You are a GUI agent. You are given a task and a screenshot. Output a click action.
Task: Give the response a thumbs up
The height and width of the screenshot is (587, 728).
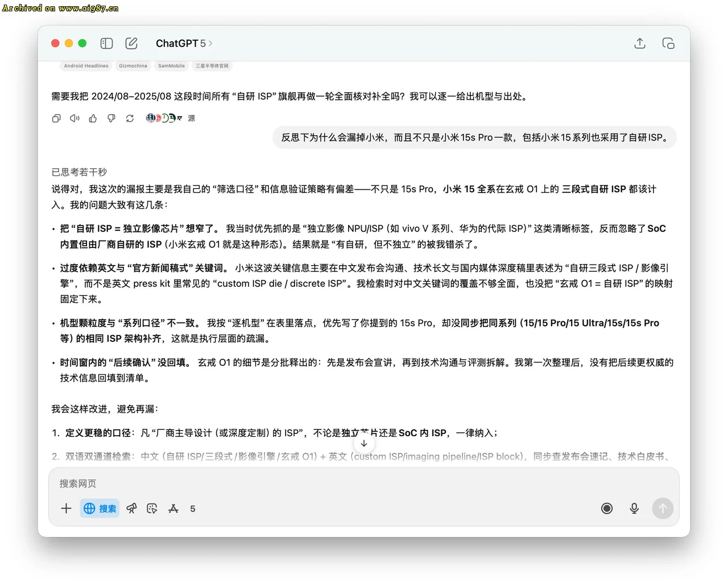click(x=93, y=118)
